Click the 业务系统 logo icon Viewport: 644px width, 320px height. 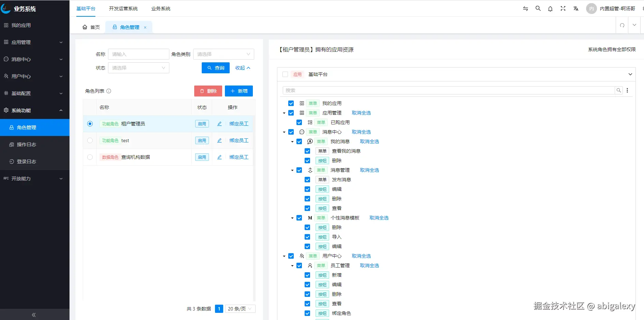click(6, 9)
